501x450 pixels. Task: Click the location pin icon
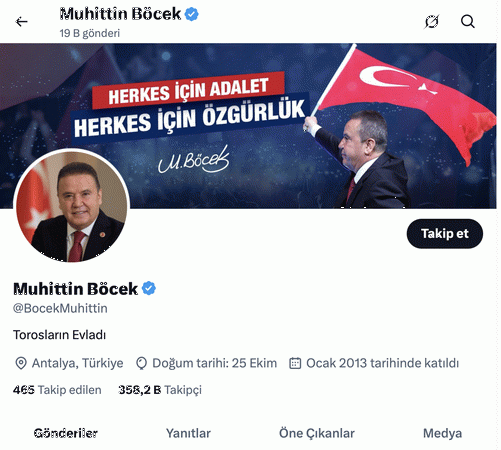[21, 363]
